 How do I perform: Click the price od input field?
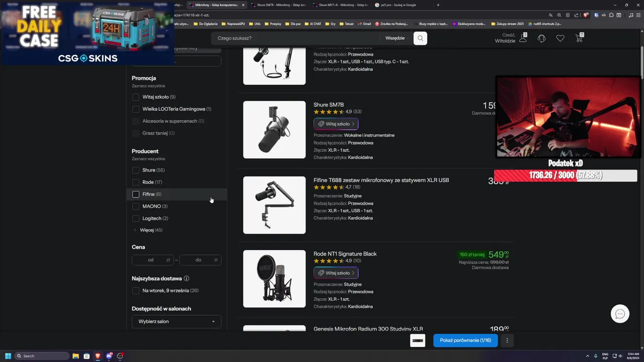coord(152,260)
